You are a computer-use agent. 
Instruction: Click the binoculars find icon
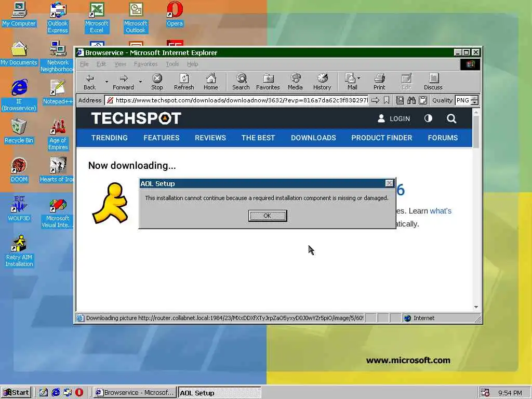pyautogui.click(x=411, y=100)
